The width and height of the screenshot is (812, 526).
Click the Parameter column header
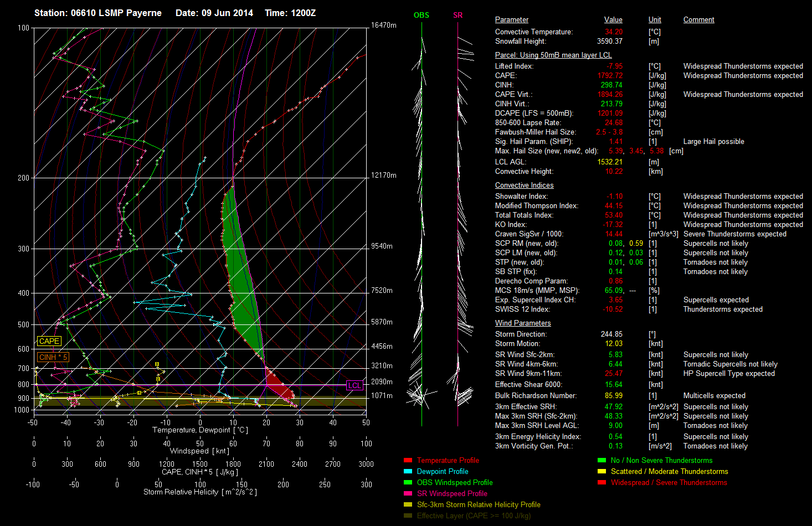pos(511,20)
